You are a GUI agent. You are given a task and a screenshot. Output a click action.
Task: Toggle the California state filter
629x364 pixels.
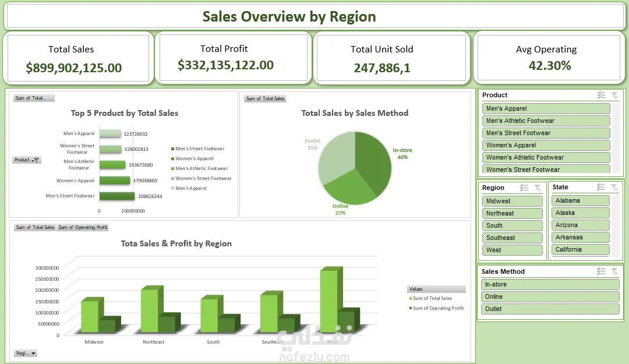581,249
